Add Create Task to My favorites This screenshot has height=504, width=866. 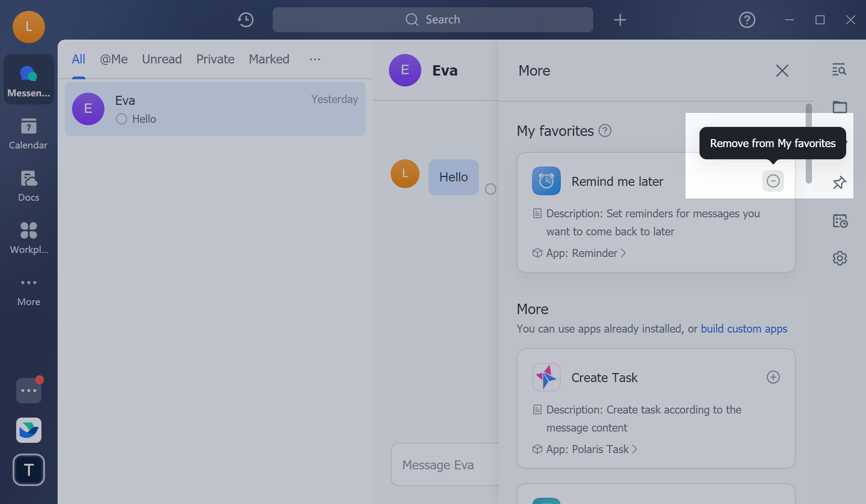click(x=773, y=377)
